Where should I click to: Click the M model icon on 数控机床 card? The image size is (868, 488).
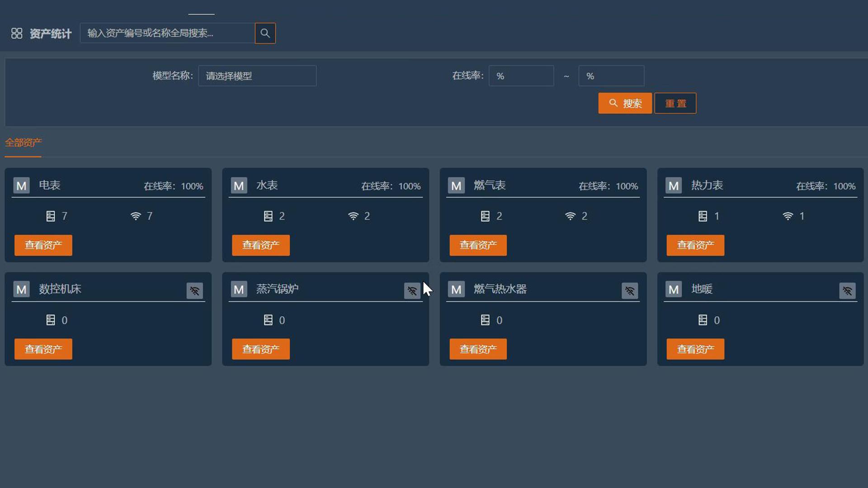coord(21,290)
